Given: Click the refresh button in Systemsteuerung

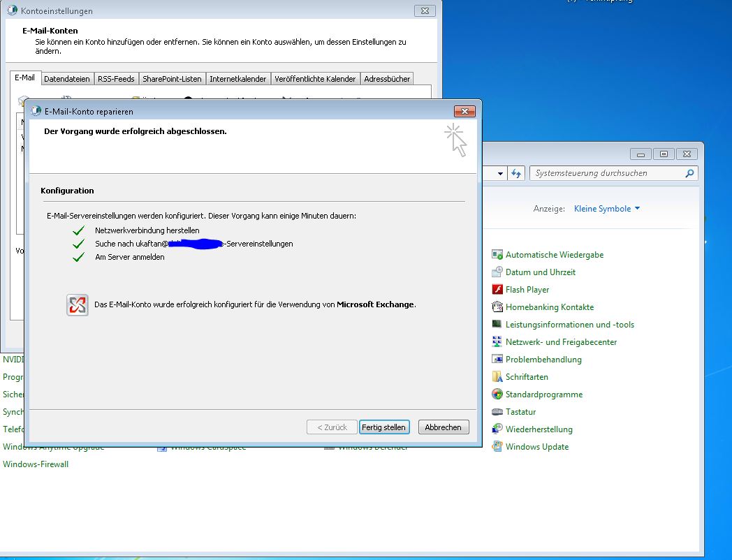Looking at the screenshot, I should [516, 173].
